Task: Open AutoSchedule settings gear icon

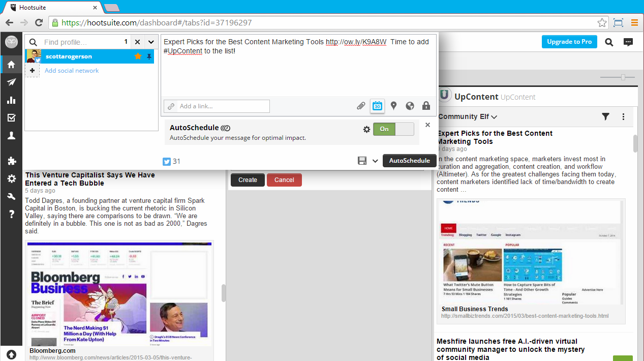Action: pos(366,130)
